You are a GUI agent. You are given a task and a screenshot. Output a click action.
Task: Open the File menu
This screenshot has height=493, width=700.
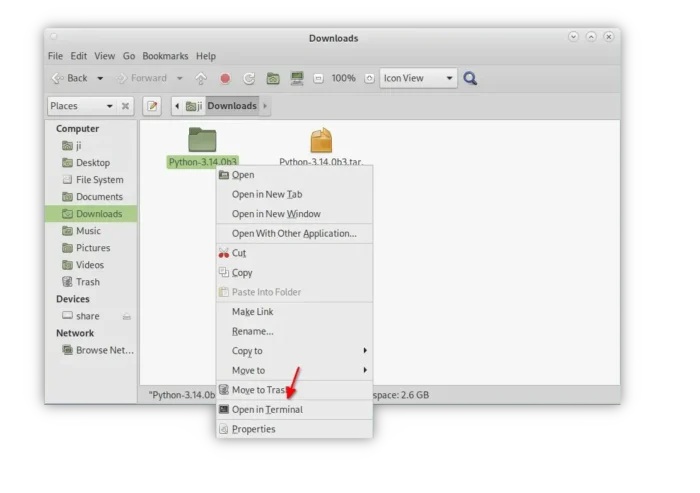click(x=55, y=56)
